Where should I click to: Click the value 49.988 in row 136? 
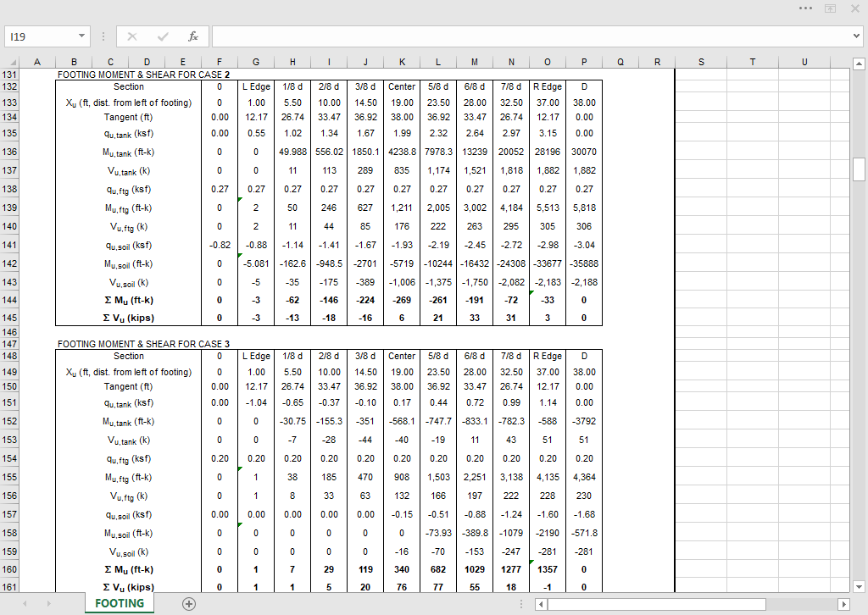click(x=292, y=152)
